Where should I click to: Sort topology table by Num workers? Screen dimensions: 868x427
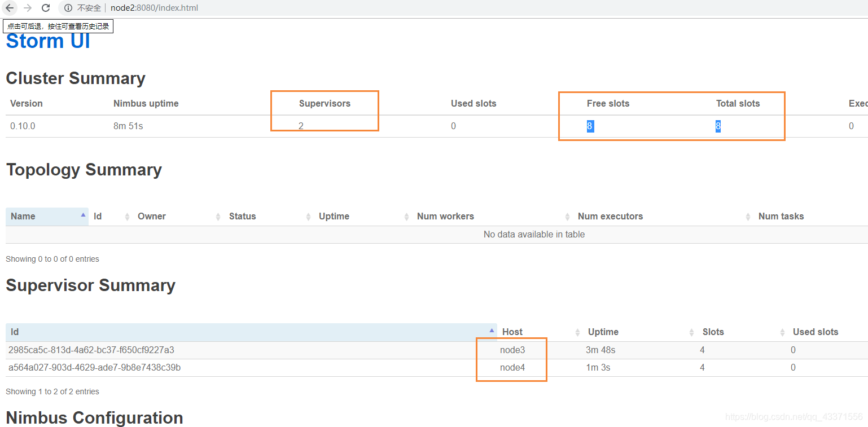(x=492, y=217)
